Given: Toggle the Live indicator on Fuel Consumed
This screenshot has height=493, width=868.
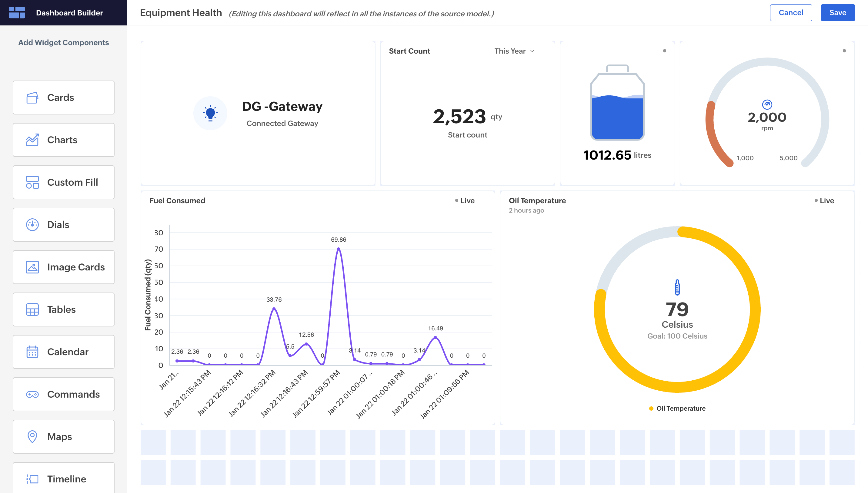Looking at the screenshot, I should pos(465,200).
